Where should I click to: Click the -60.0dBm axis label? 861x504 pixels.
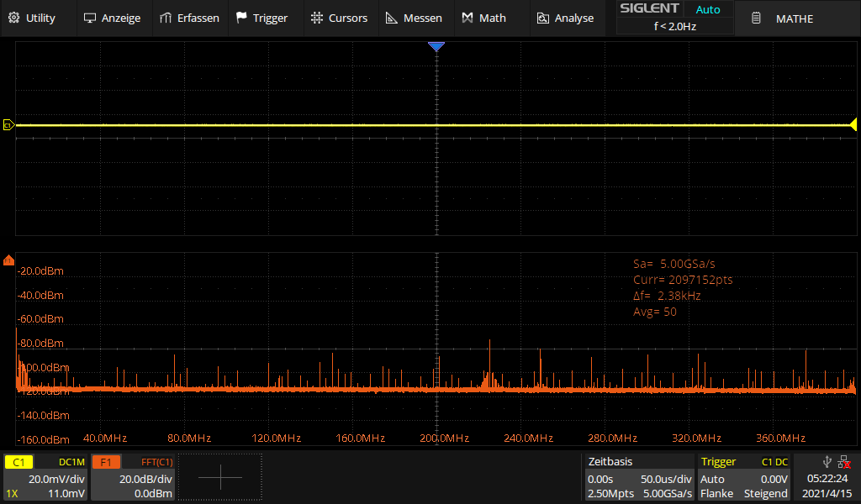[40, 318]
